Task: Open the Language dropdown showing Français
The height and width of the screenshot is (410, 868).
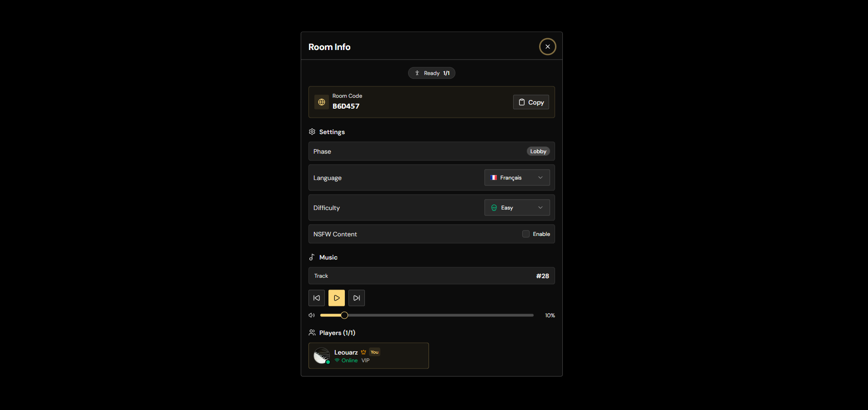Action: click(517, 177)
